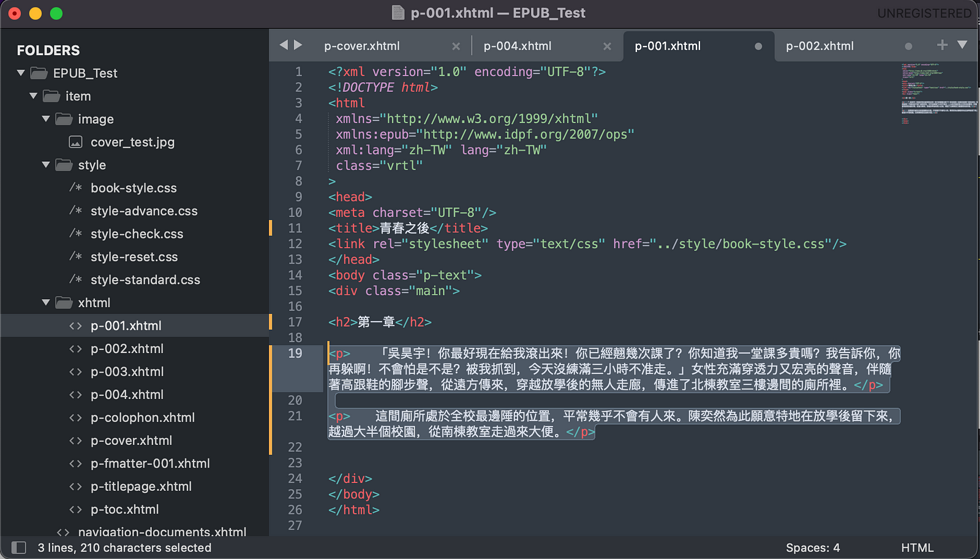Open book-style.css file
The image size is (980, 559).
tap(134, 188)
